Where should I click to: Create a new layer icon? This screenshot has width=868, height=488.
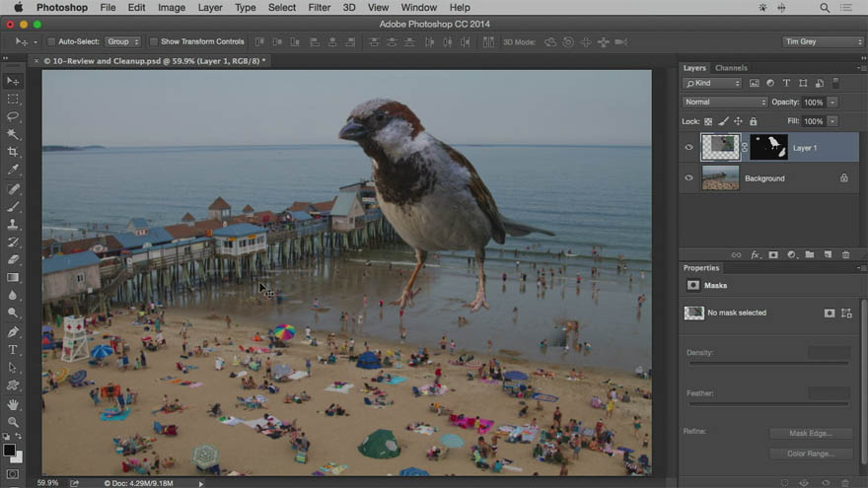828,255
